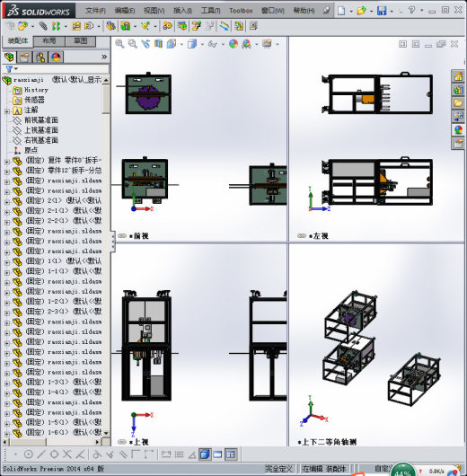Image resolution: width=467 pixels, height=476 pixels.
Task: Switch to the 布局 tab
Action: (x=48, y=41)
